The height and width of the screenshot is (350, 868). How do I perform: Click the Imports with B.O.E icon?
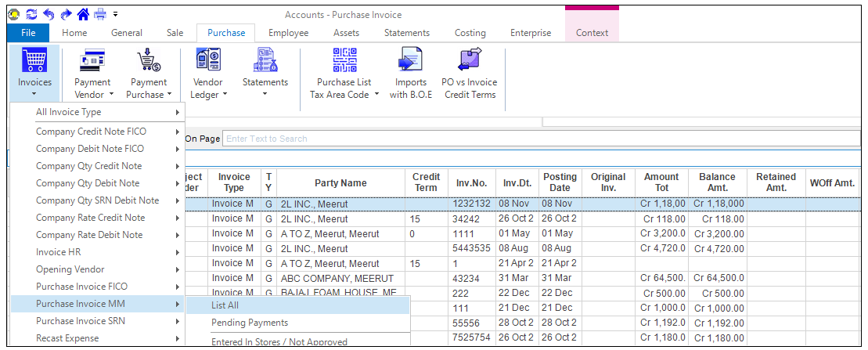coord(410,60)
